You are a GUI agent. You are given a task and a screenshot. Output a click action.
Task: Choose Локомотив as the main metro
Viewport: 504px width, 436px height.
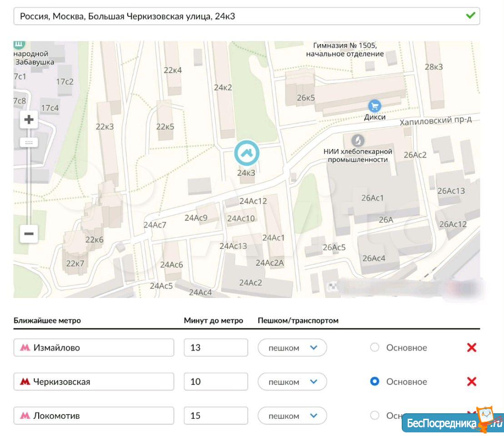click(x=374, y=416)
